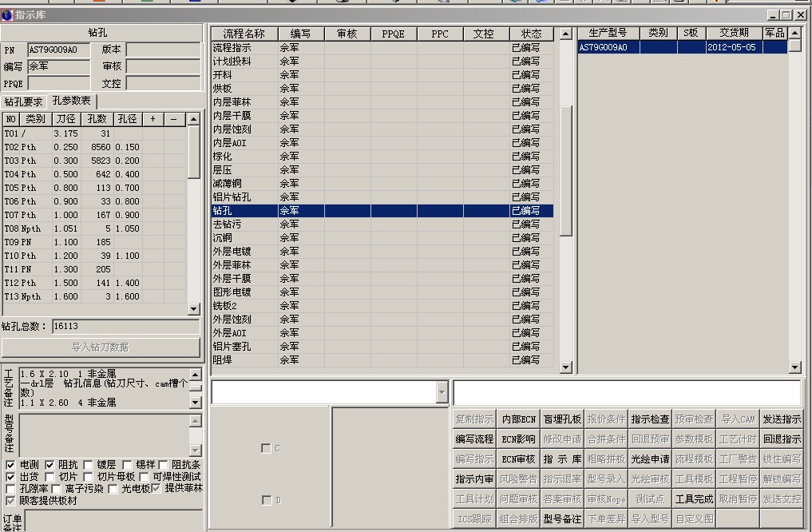Select the 铝片钻孔 process row
812x532 pixels.
382,197
